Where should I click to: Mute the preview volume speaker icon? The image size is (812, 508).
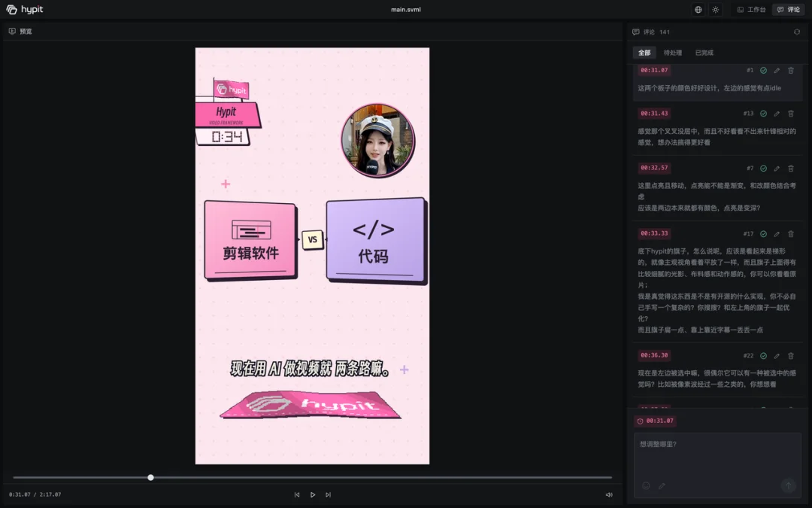click(x=609, y=494)
